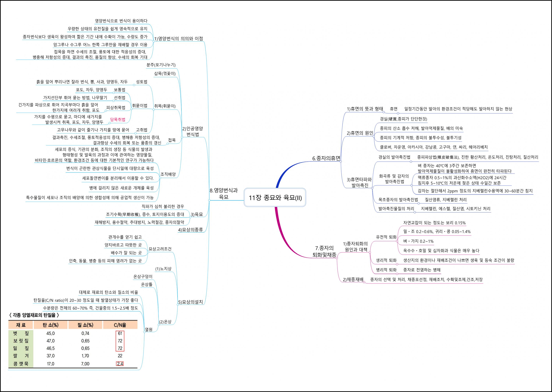Screen dimensions: 552x392
Task: Click C/N value 2.4 in 콩깻묵 row
Action: [120, 364]
